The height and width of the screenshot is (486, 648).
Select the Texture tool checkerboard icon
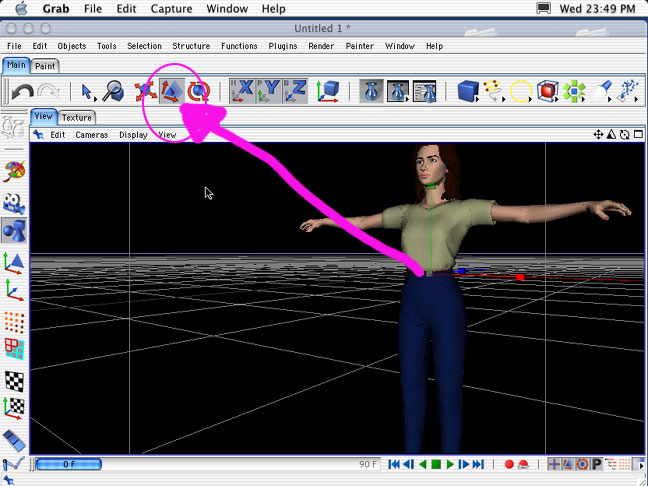[x=14, y=381]
